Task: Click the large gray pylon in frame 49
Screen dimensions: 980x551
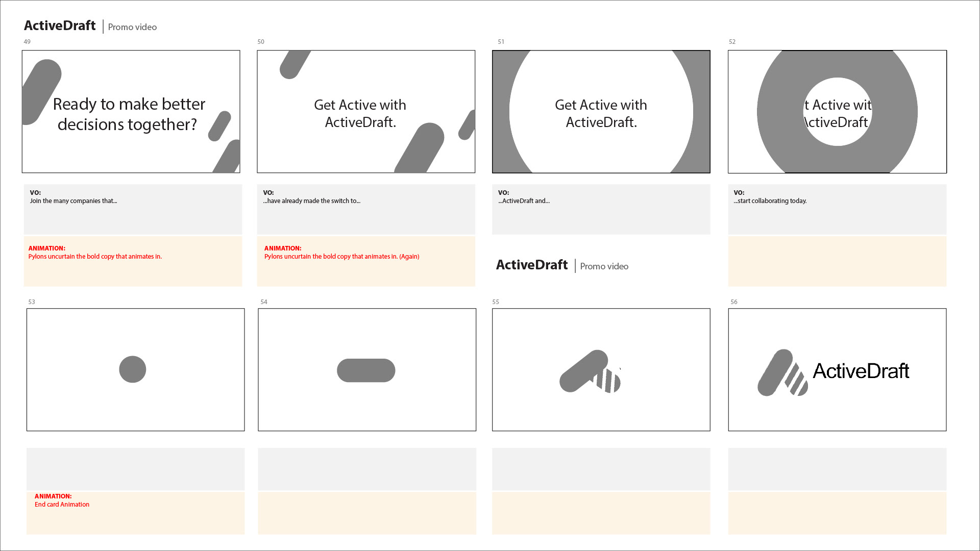Action: click(42, 92)
